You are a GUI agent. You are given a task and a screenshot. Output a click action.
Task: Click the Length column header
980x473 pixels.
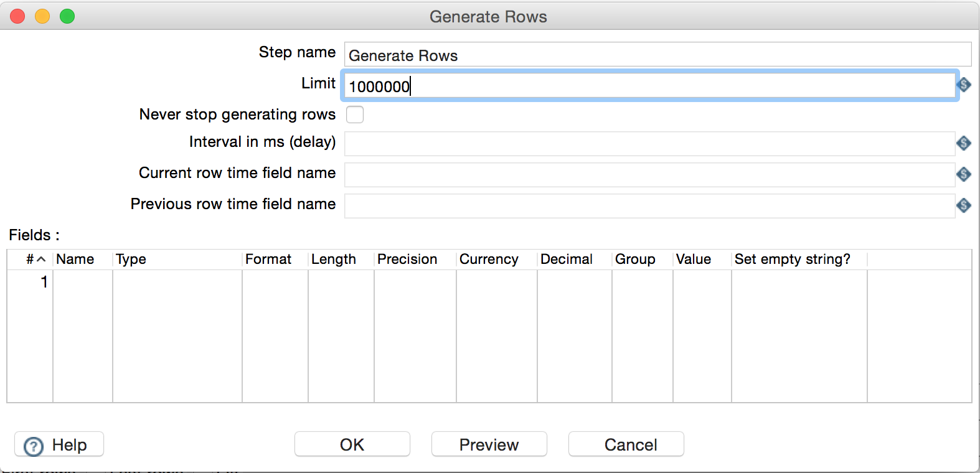coord(341,260)
